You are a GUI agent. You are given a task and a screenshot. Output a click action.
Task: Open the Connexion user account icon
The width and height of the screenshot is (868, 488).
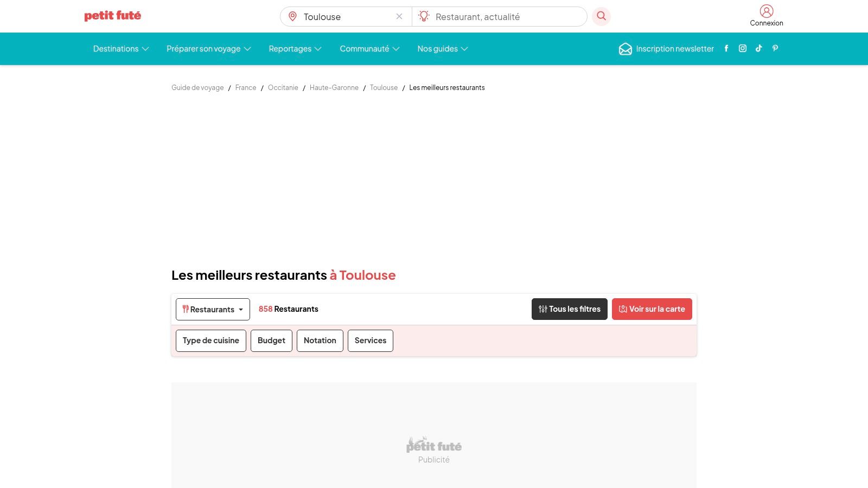[x=767, y=11]
